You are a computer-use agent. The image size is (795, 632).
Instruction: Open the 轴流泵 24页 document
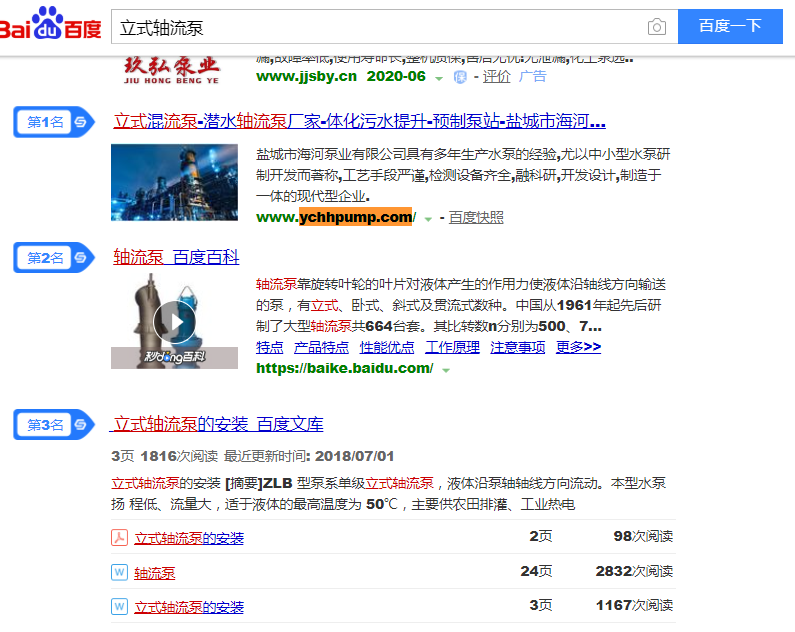coord(155,573)
